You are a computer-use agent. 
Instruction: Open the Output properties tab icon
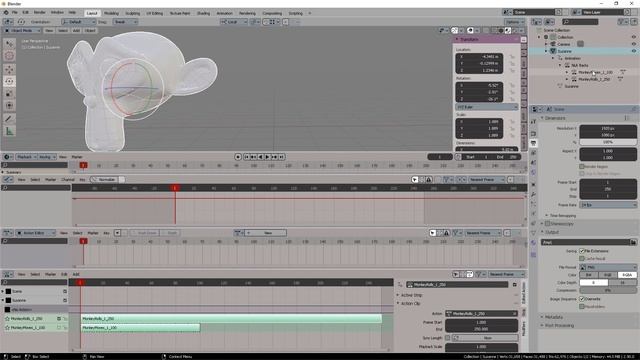533,143
